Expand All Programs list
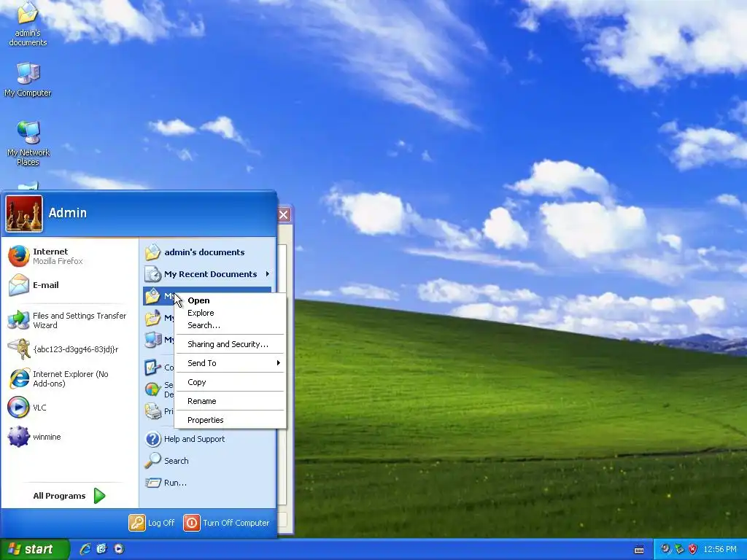 pyautogui.click(x=69, y=496)
